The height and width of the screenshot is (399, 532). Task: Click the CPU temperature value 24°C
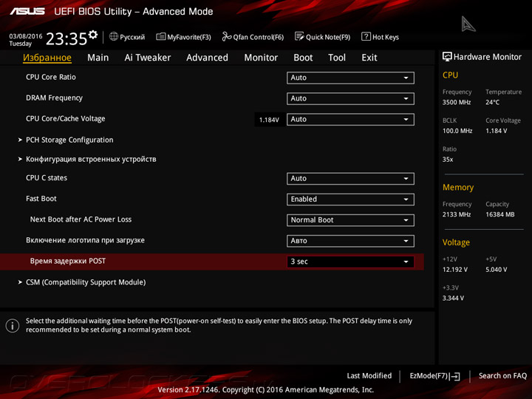pos(492,102)
